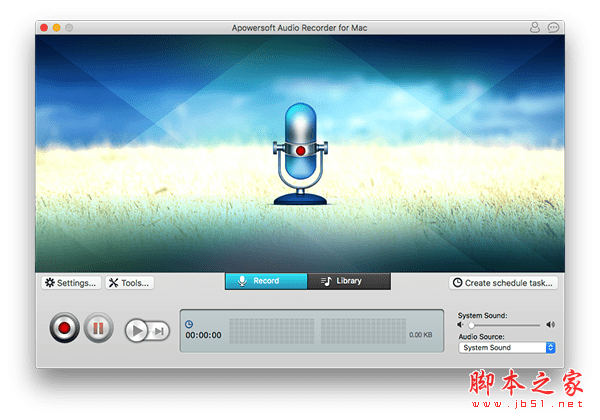
Task: Switch to the Library tab
Action: point(349,281)
